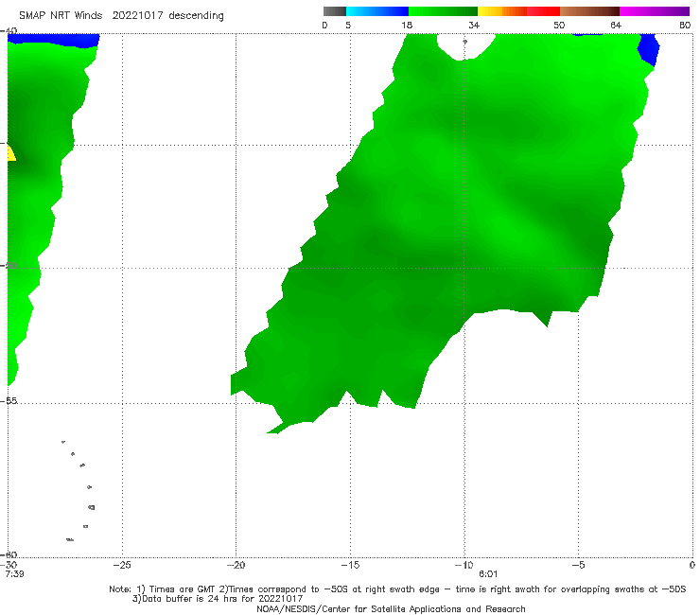700x615 pixels.
Task: Click the "-30" longitude axis label
Action: click(9, 565)
